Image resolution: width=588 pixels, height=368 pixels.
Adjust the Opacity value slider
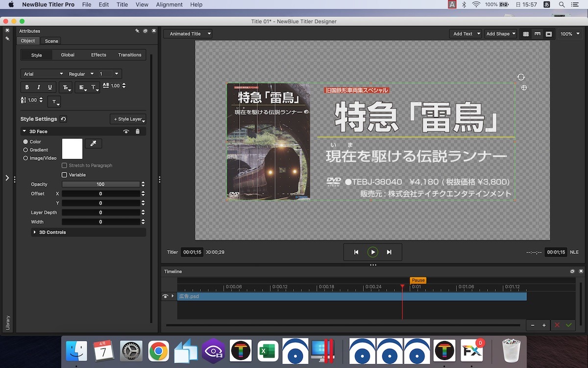100,184
